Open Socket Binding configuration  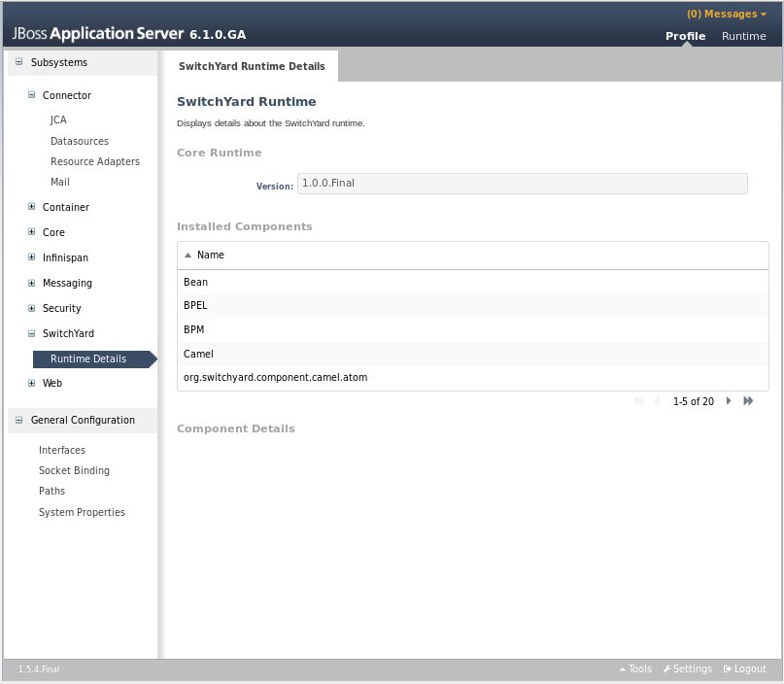[x=74, y=470]
